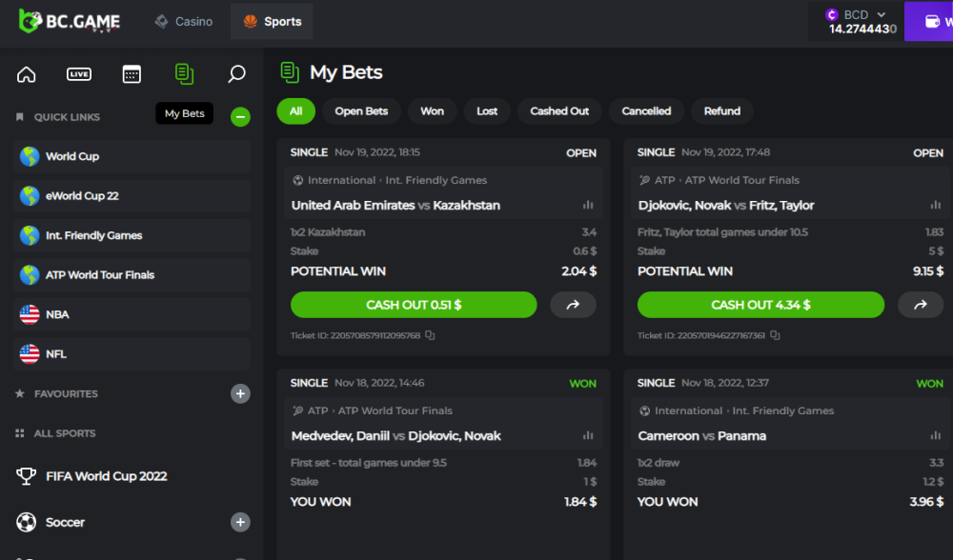953x560 pixels.
Task: Click the purple wallet icon button
Action: [932, 21]
